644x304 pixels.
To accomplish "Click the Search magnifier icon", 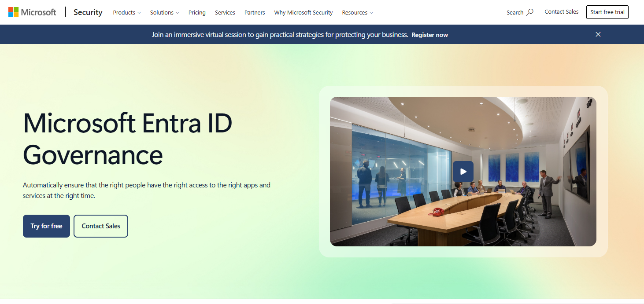I will click(x=530, y=12).
